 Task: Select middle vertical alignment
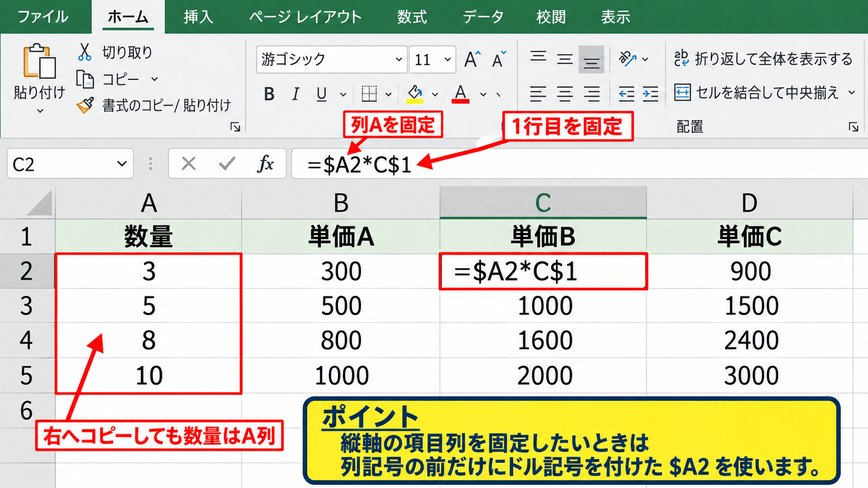pos(565,59)
